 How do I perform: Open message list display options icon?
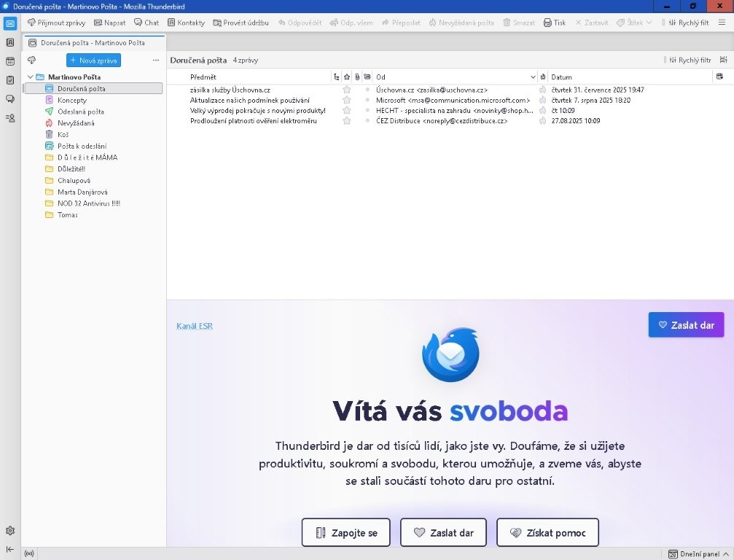pyautogui.click(x=723, y=60)
